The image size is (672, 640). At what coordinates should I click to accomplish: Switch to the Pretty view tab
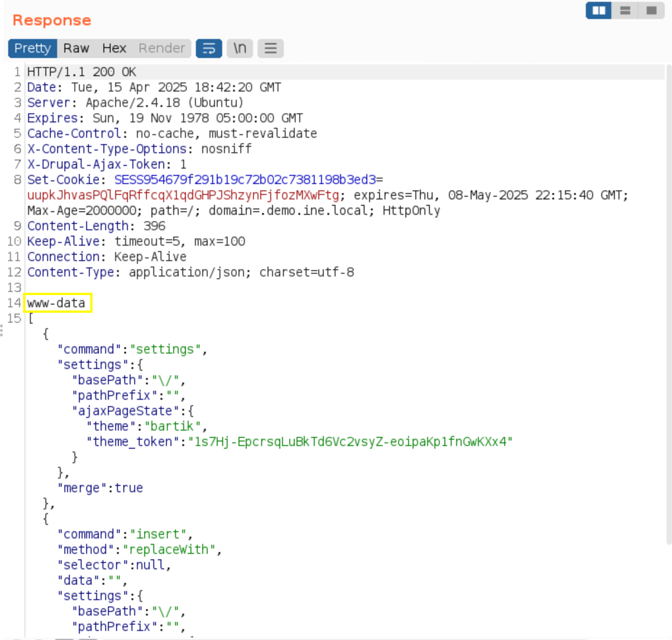click(x=33, y=48)
